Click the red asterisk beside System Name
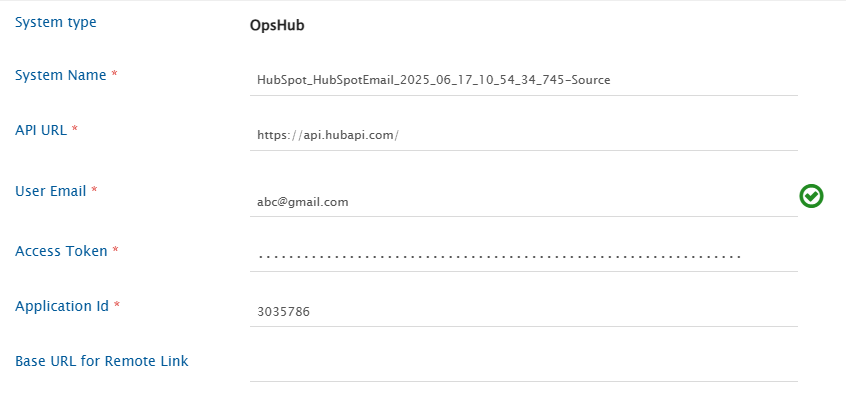 [x=115, y=75]
